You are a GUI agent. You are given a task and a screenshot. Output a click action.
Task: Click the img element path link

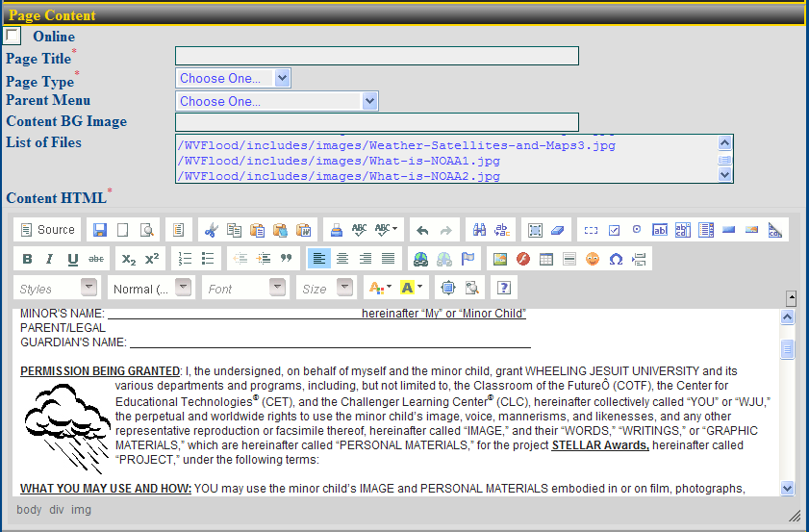coord(81,509)
